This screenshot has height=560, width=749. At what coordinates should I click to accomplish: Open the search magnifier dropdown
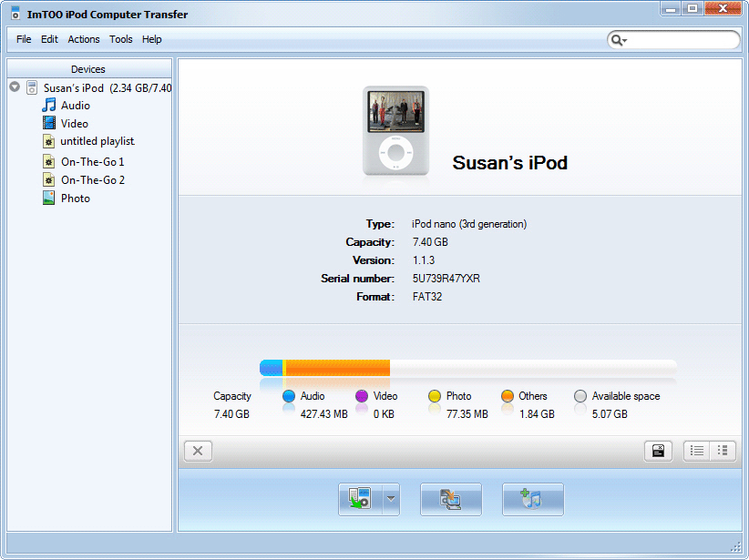coord(619,40)
